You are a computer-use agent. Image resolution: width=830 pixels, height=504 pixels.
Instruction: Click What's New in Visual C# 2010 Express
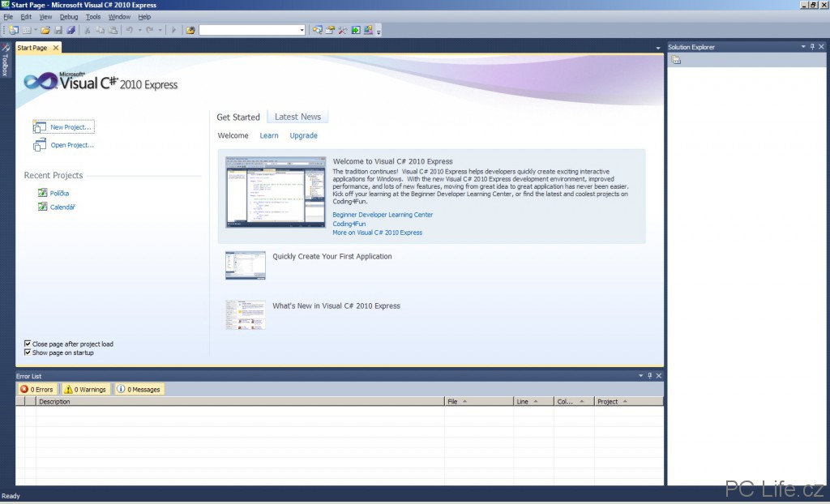tap(336, 306)
